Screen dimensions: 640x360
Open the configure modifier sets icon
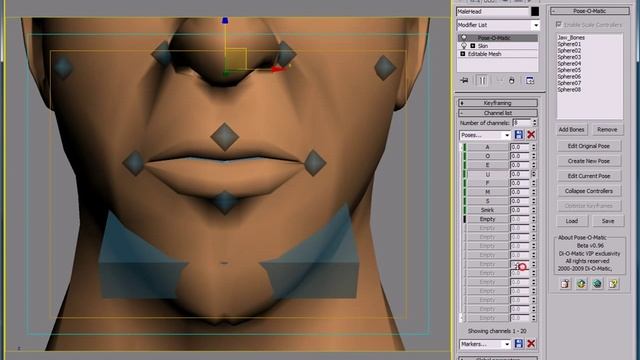point(530,80)
